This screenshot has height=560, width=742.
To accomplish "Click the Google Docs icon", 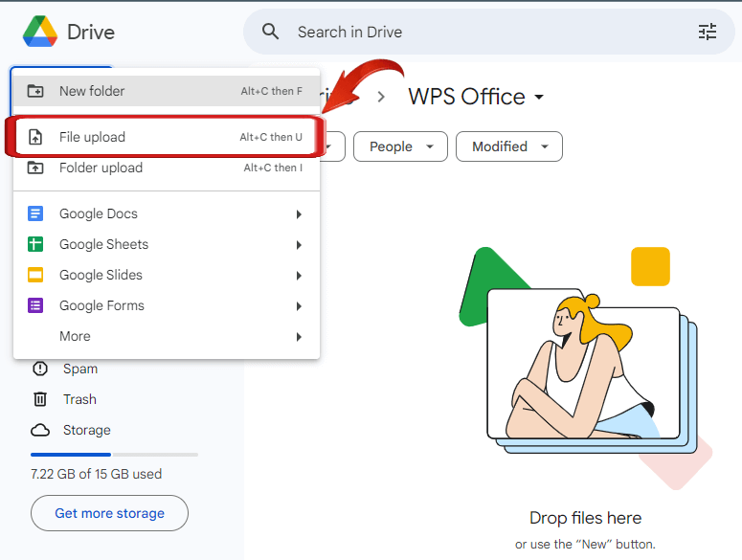I will click(35, 213).
